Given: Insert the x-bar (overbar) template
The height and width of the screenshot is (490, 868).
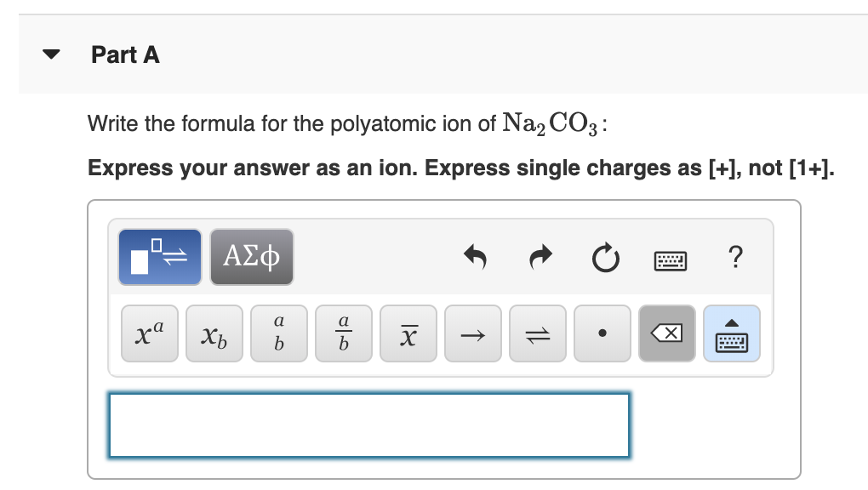Looking at the screenshot, I should pyautogui.click(x=408, y=333).
